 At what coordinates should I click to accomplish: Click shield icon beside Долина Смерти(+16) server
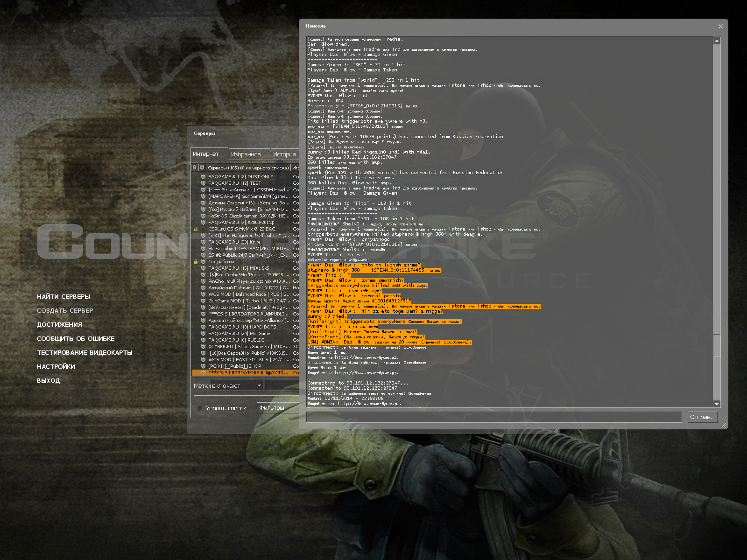click(x=203, y=203)
